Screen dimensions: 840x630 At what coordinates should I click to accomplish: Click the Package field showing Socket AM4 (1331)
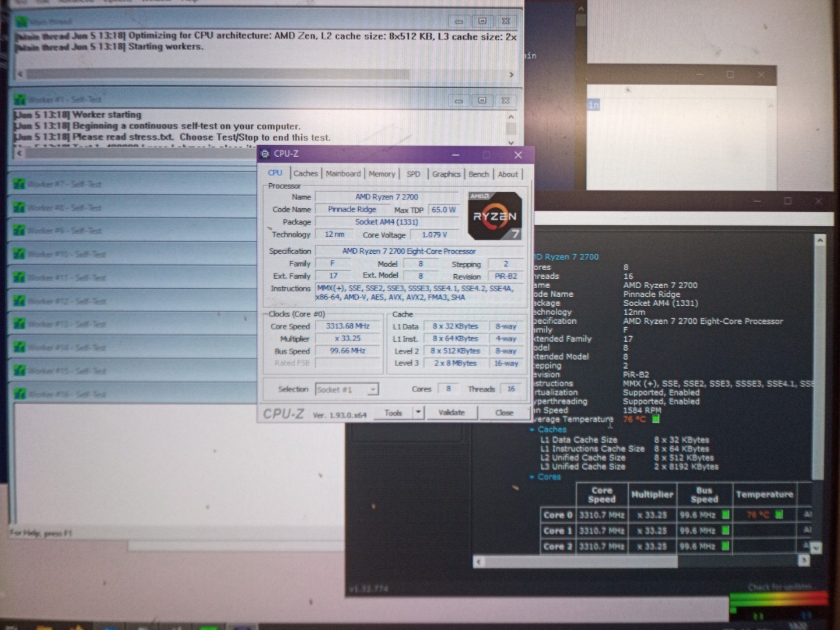tap(387, 222)
